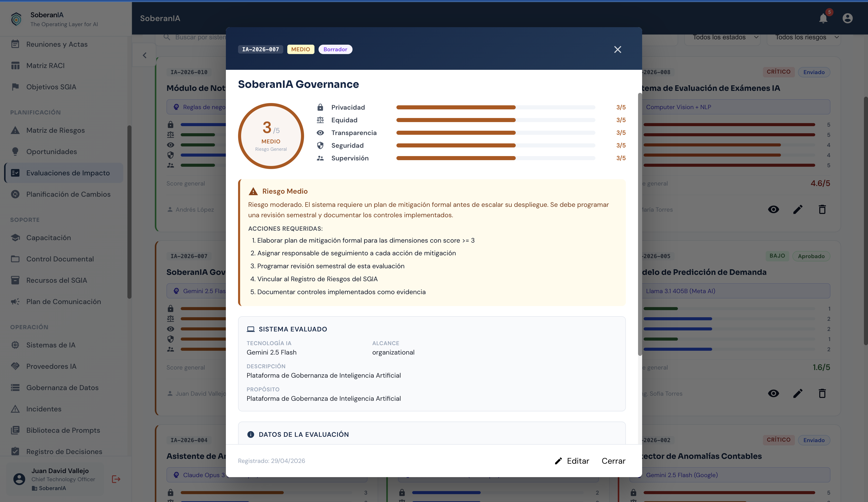Collapse the sidebar with the left chevron

point(145,56)
